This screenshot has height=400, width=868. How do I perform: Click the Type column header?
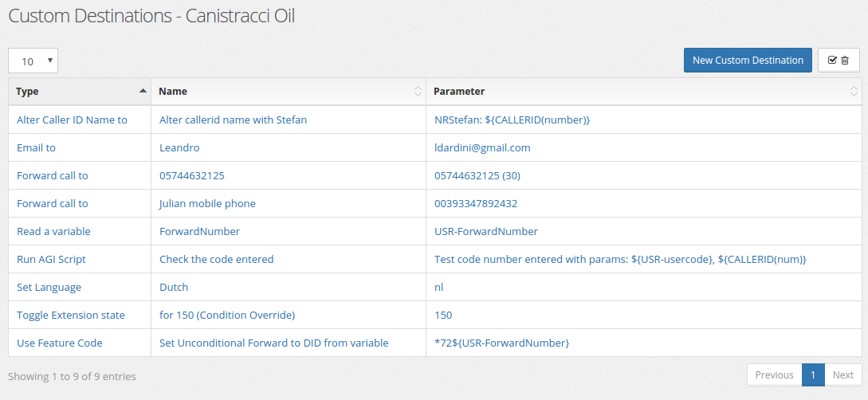pyautogui.click(x=80, y=92)
